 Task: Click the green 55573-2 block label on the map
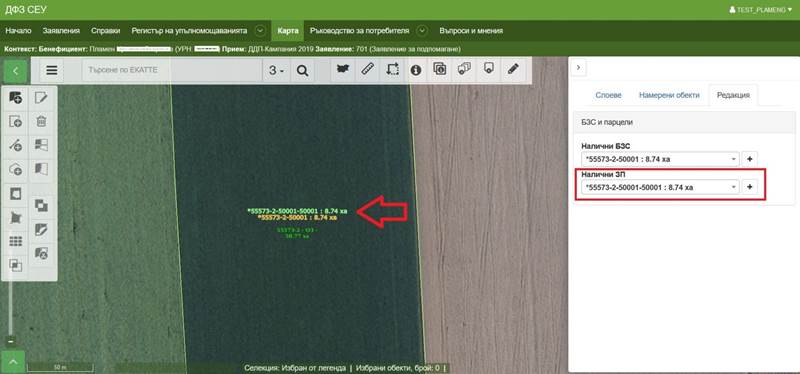(296, 233)
